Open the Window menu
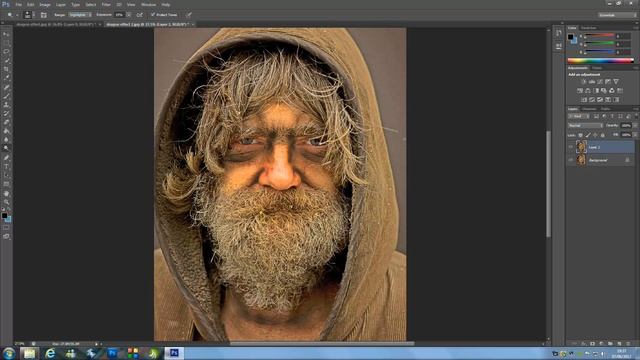Screen dimensions: 640x360 tap(149, 4)
